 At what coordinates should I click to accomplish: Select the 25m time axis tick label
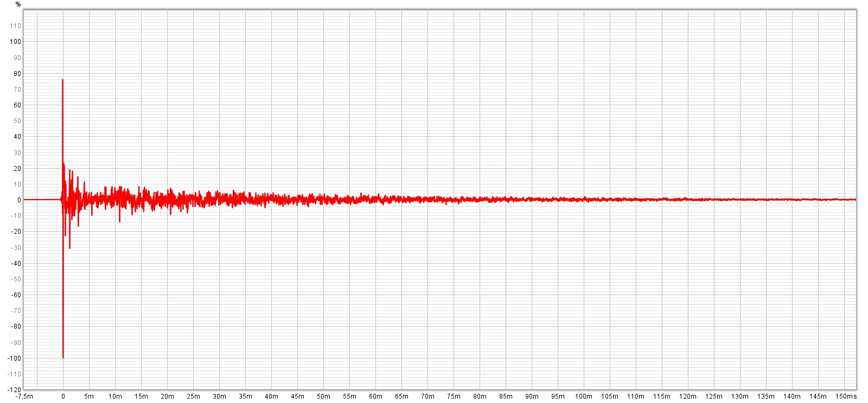click(193, 396)
